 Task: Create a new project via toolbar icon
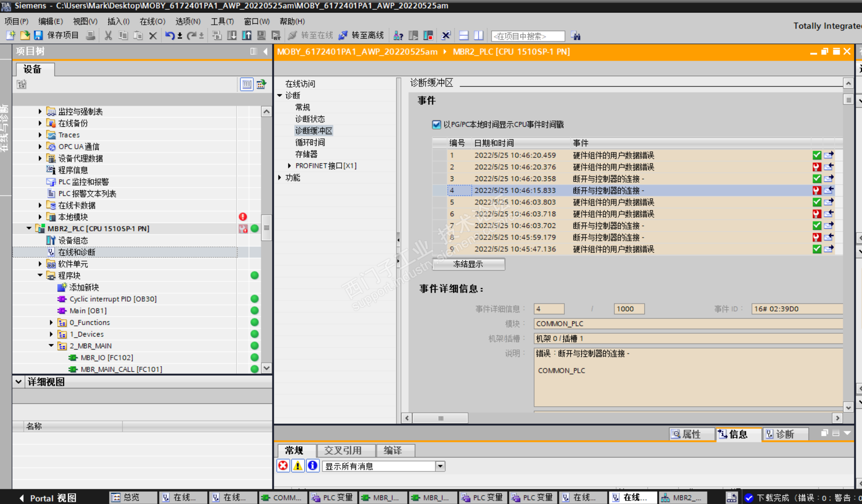(x=10, y=36)
